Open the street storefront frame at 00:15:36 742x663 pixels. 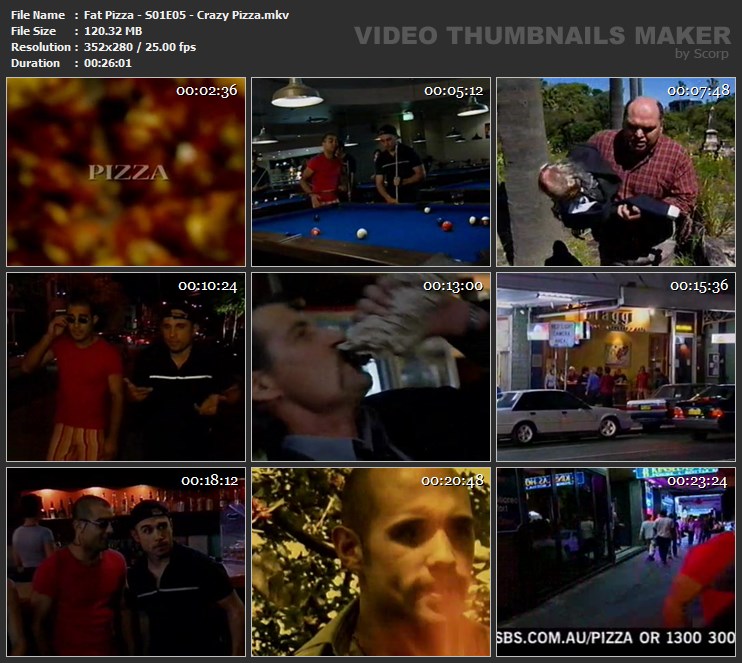[616, 367]
